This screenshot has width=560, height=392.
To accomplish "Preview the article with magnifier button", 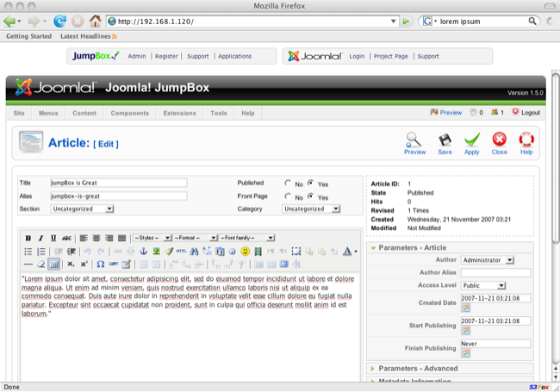I will tap(414, 144).
